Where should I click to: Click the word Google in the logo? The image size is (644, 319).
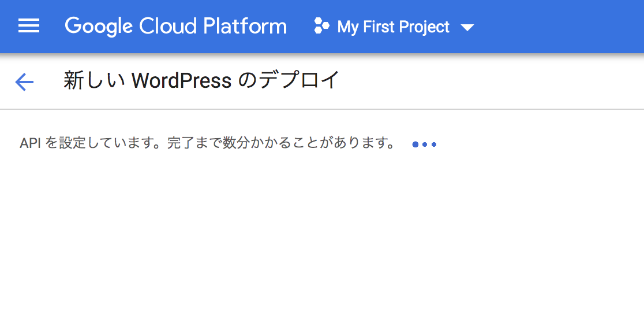tap(99, 27)
